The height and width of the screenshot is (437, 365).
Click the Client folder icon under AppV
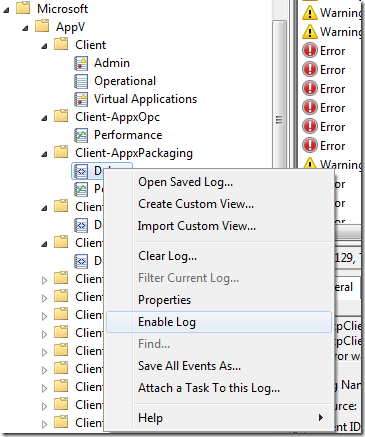click(x=61, y=44)
